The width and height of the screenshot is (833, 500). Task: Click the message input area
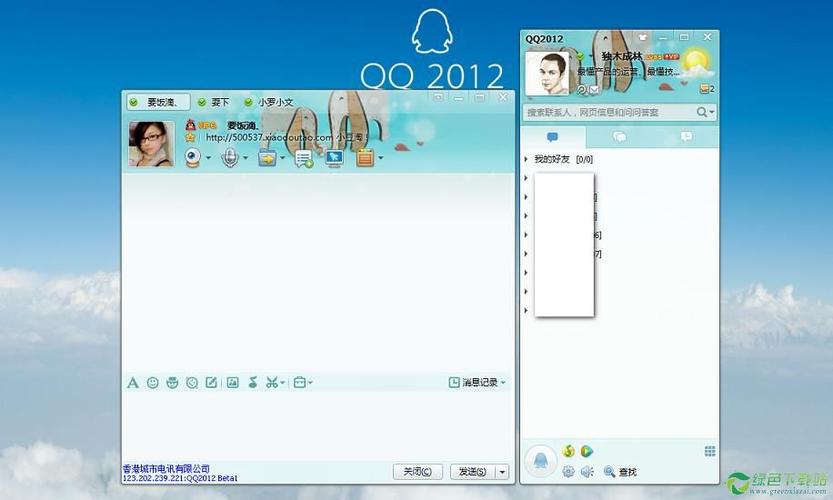click(x=318, y=425)
